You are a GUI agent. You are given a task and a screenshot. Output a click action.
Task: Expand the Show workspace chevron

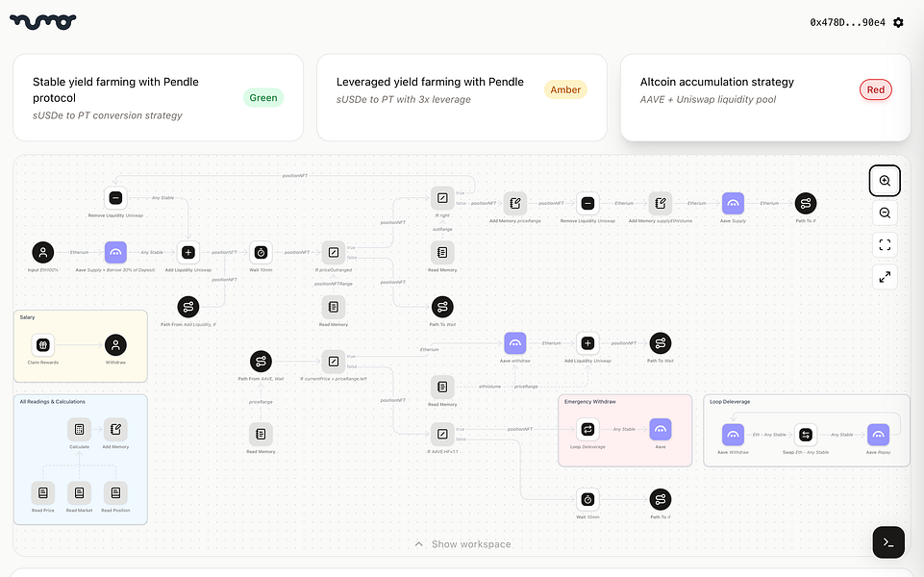(418, 544)
